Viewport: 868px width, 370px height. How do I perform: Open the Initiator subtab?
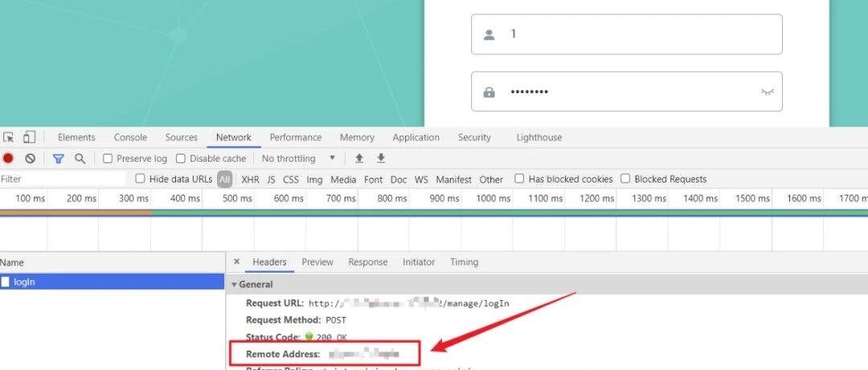tap(419, 262)
